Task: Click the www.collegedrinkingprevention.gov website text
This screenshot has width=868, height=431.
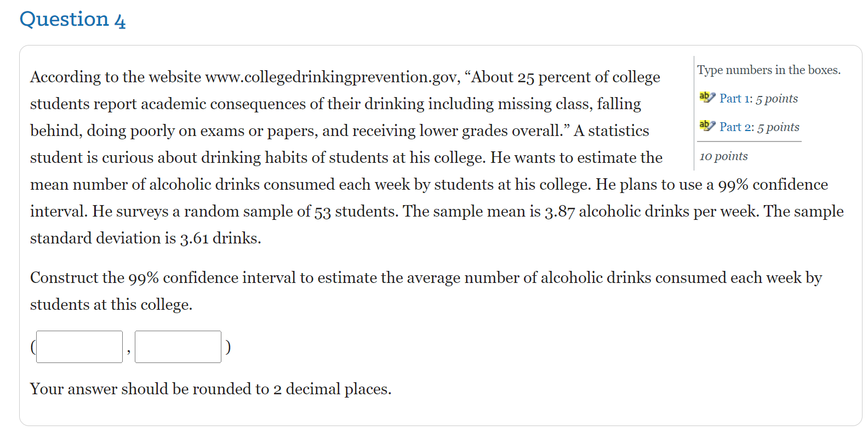Action: click(330, 77)
